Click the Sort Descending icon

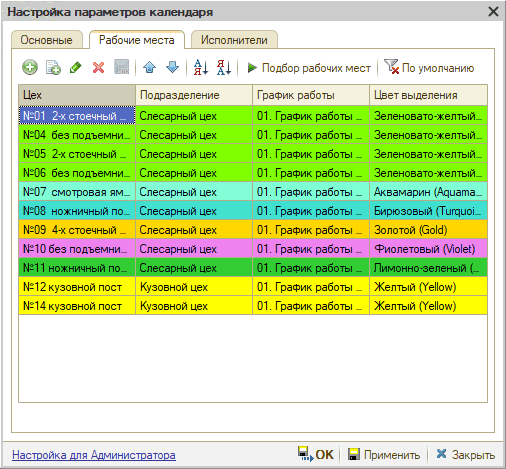coord(224,68)
